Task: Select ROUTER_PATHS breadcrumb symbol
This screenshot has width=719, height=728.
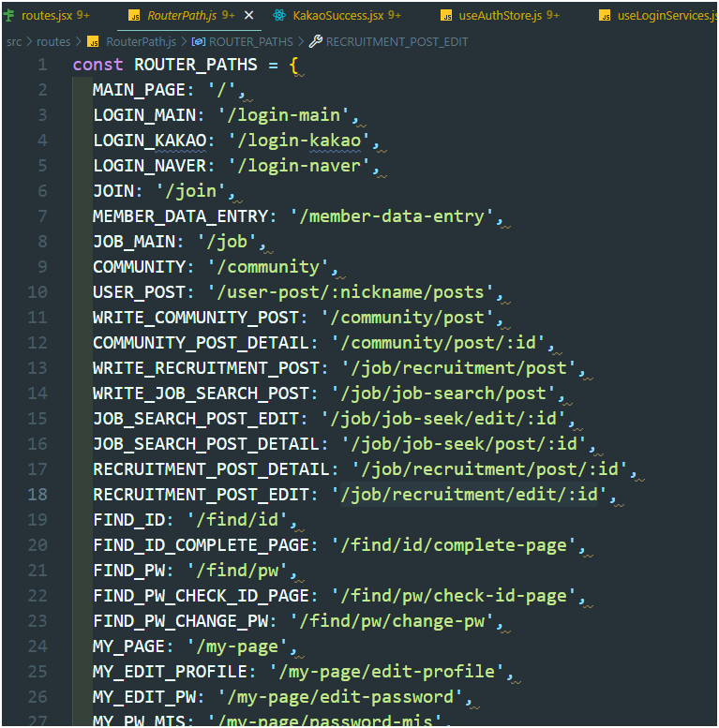Action: click(x=251, y=42)
